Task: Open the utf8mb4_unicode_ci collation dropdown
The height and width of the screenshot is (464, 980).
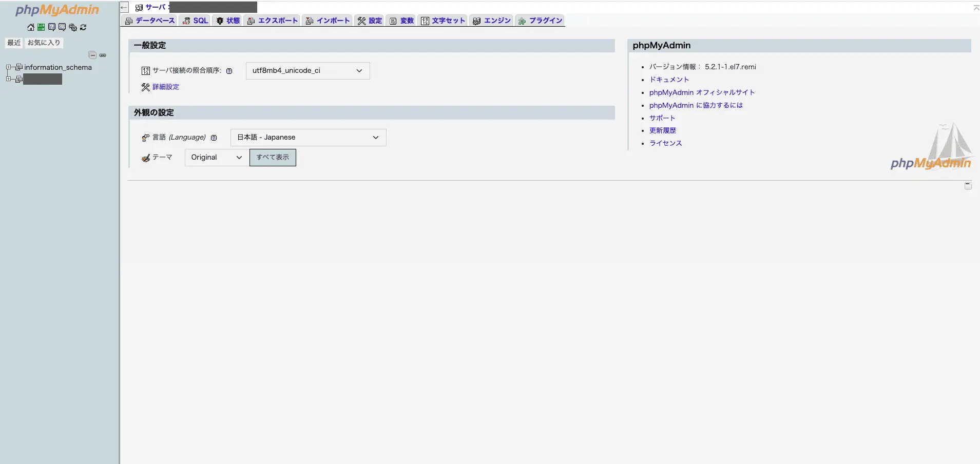Action: (x=308, y=71)
